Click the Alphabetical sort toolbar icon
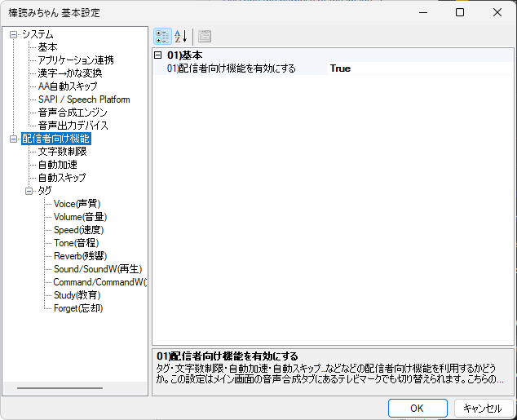Screen dimensions: 517x420 tap(181, 37)
